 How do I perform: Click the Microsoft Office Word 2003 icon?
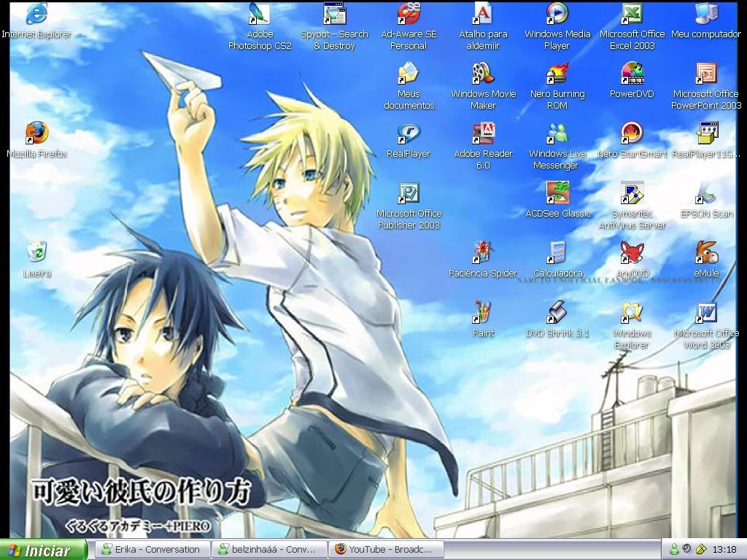tap(706, 312)
